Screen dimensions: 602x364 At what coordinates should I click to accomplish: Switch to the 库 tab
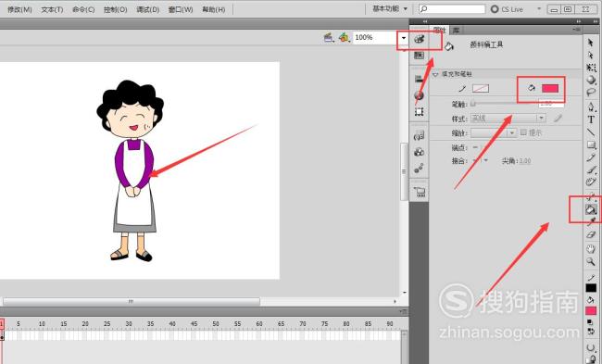[x=456, y=30]
